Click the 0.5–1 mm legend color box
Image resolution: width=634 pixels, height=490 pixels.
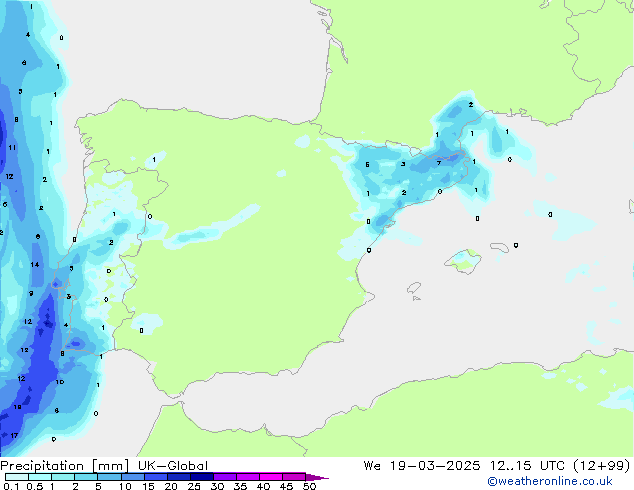click(x=40, y=477)
